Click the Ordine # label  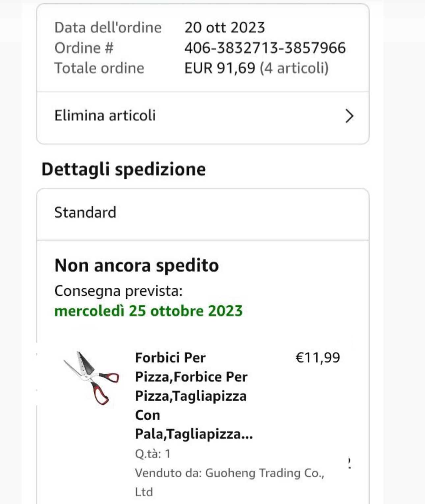click(84, 48)
